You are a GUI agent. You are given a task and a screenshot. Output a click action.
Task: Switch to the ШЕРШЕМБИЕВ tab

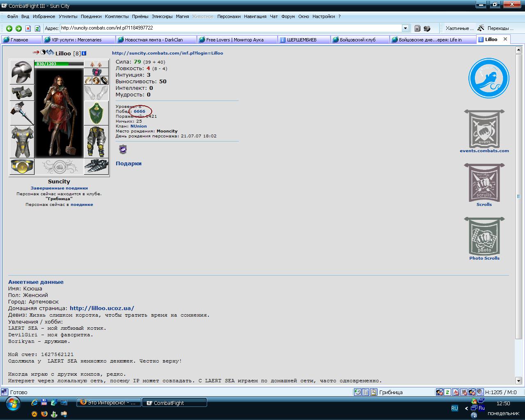point(304,39)
